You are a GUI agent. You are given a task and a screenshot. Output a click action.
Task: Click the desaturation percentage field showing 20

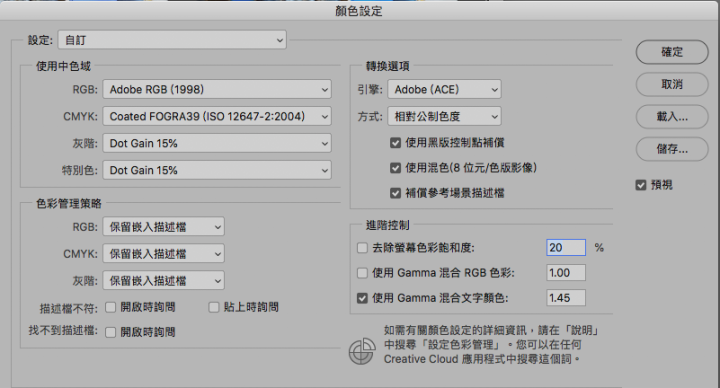(566, 247)
